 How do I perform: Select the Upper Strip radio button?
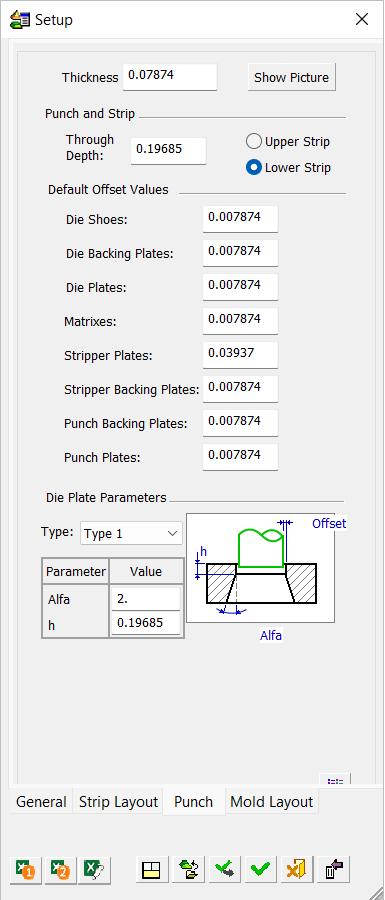pos(288,141)
